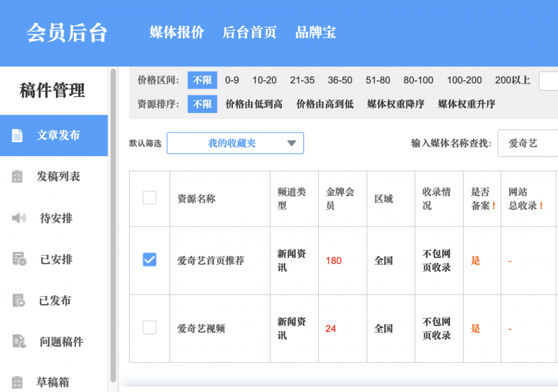Uncheck the 爱奇艺首页推荐 row checkbox

point(149,259)
